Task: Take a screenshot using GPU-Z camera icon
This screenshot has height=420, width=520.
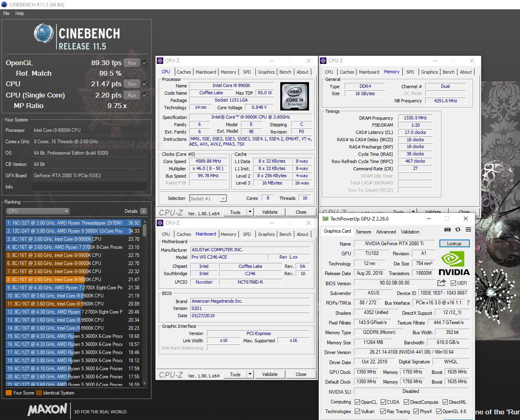Action: [x=447, y=229]
